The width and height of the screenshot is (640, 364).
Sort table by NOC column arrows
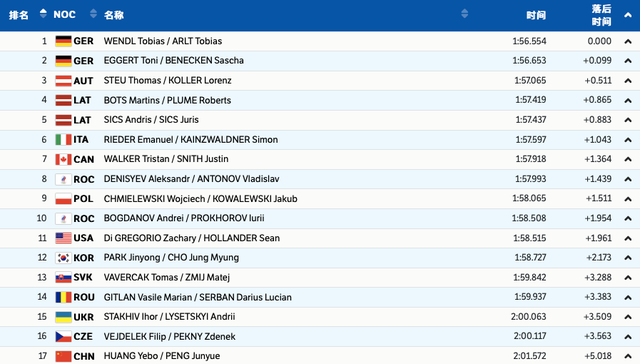pyautogui.click(x=93, y=13)
